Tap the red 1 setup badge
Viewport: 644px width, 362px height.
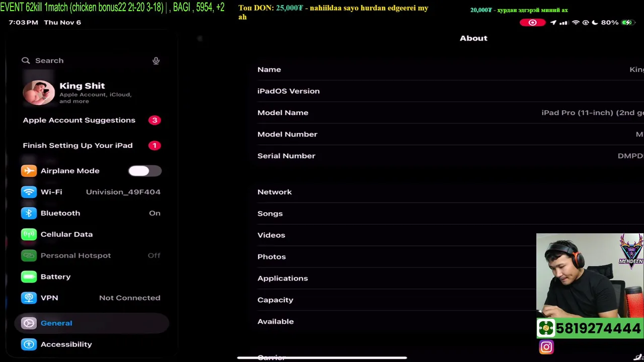click(x=154, y=145)
